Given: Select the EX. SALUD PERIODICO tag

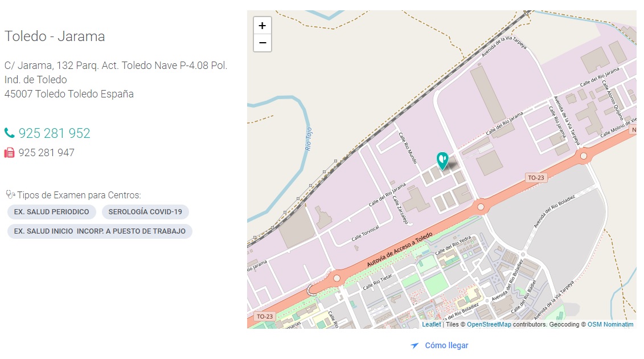Looking at the screenshot, I should click(x=51, y=212).
